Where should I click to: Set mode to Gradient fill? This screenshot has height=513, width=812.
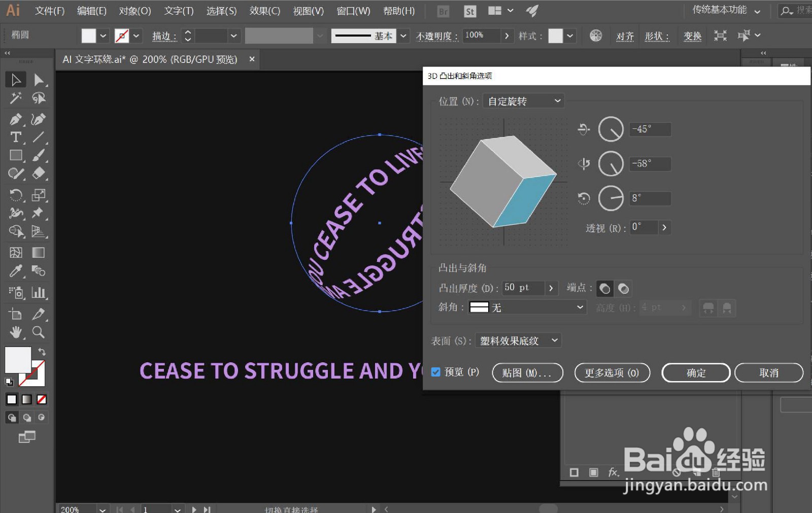[27, 399]
